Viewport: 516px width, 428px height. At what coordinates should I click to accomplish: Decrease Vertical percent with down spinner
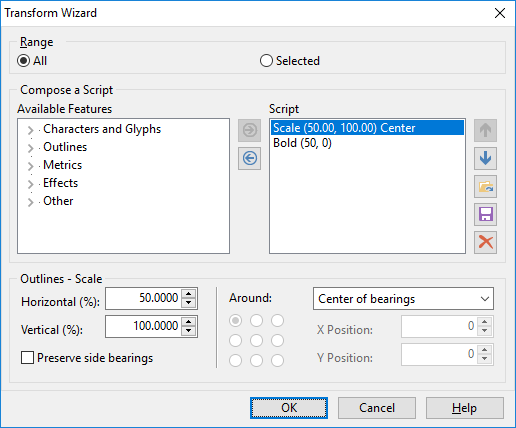tap(189, 331)
